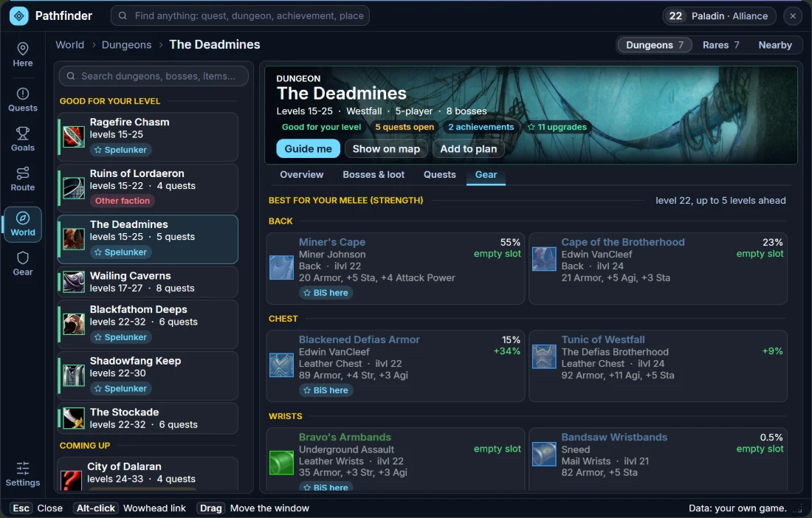Click the 11 upgrades badge
The image size is (812, 518).
pos(557,128)
